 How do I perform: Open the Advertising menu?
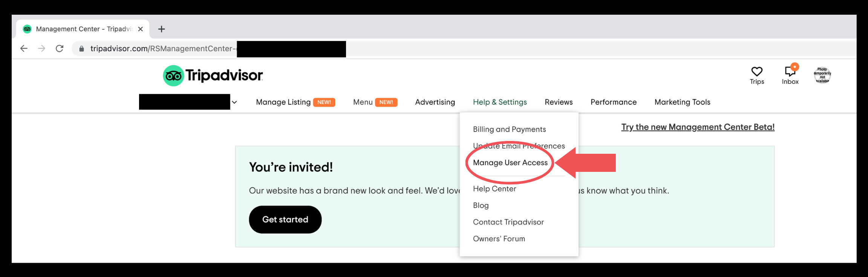point(435,102)
